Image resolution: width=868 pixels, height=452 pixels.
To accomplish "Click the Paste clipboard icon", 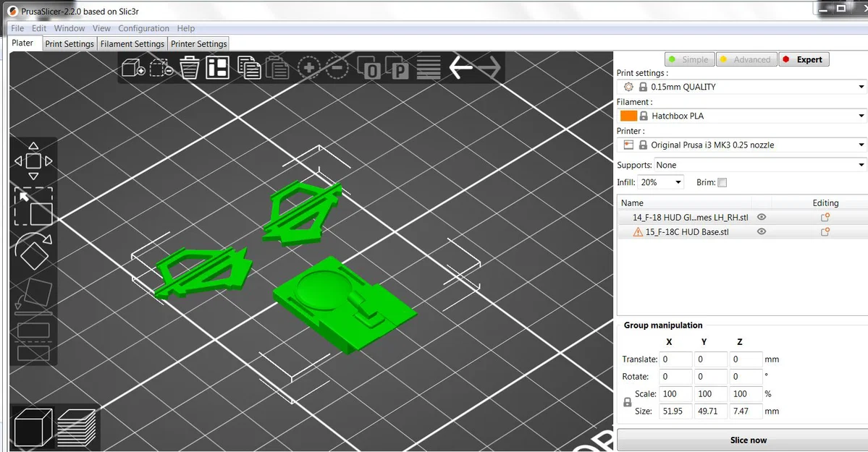I will coord(277,68).
